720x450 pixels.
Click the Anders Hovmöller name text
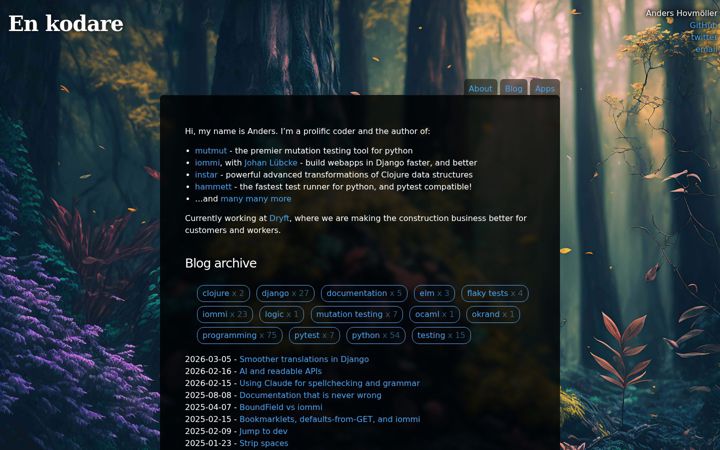pos(681,13)
